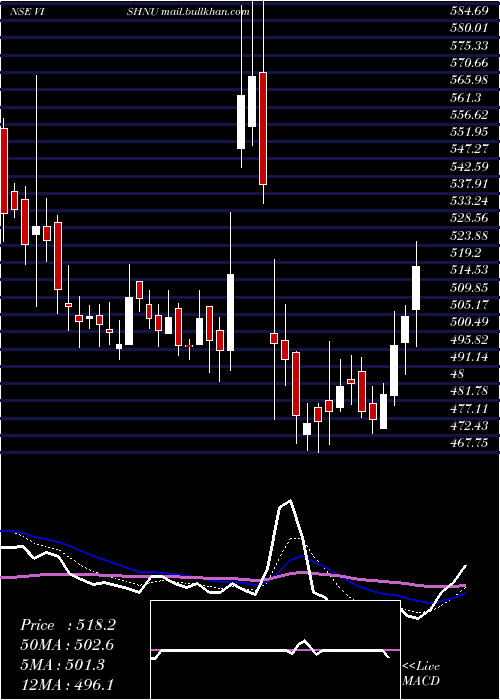Image resolution: width=500 pixels, height=700 pixels.
Task: Click the 575.33 axis value
Action: coord(468,46)
